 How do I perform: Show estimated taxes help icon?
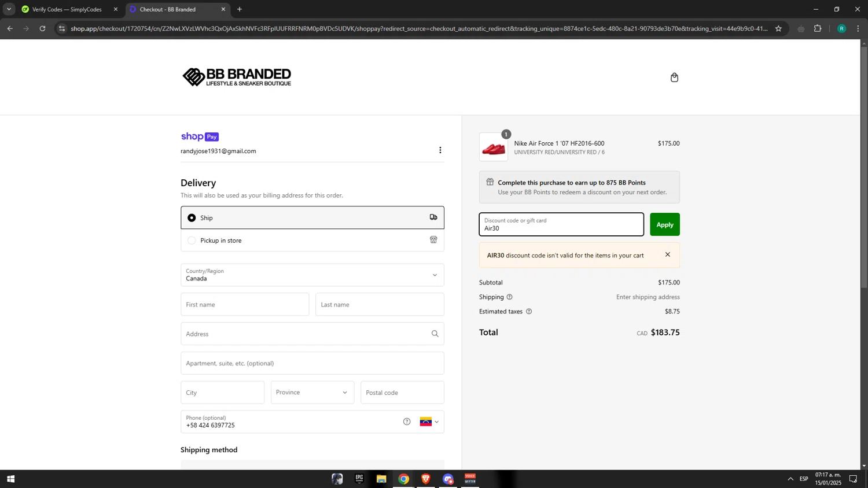coord(528,312)
